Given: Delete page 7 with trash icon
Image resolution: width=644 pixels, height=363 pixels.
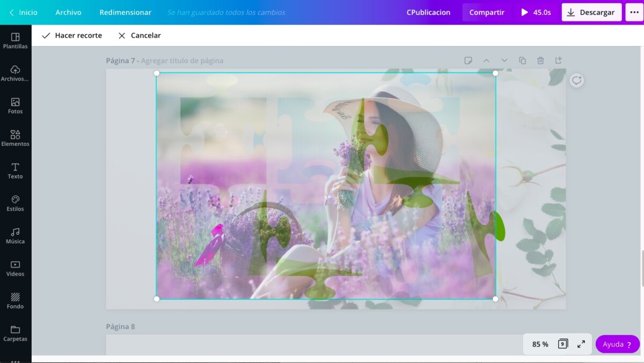Looking at the screenshot, I should [x=540, y=61].
